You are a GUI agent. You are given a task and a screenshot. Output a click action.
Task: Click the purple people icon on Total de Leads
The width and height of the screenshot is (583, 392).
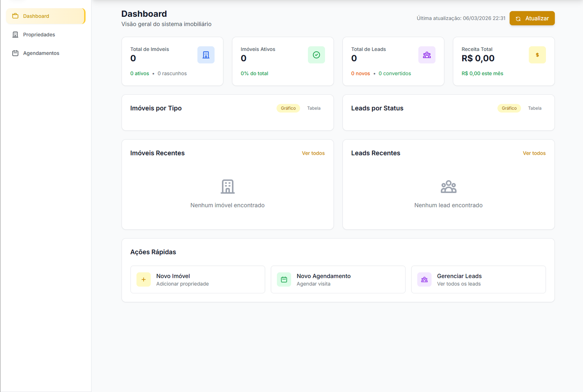(x=427, y=55)
